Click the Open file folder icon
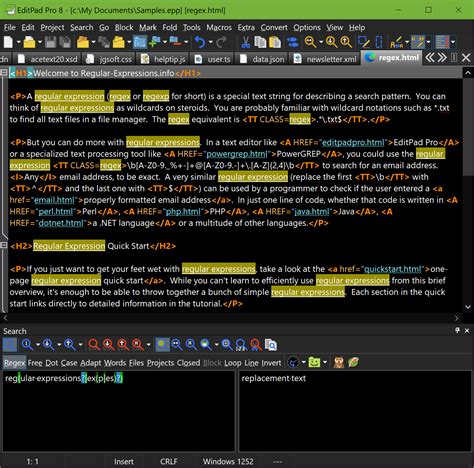The image size is (474, 468). [29, 42]
